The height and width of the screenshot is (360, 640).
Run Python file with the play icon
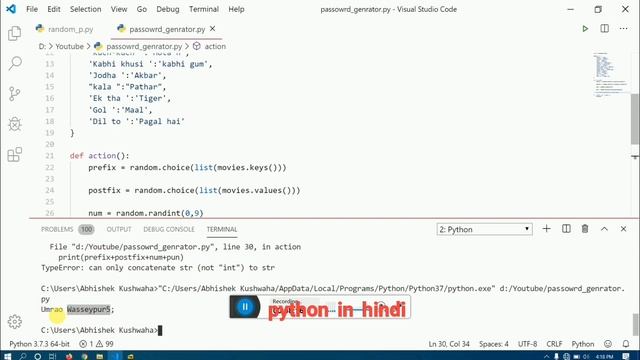pos(585,29)
